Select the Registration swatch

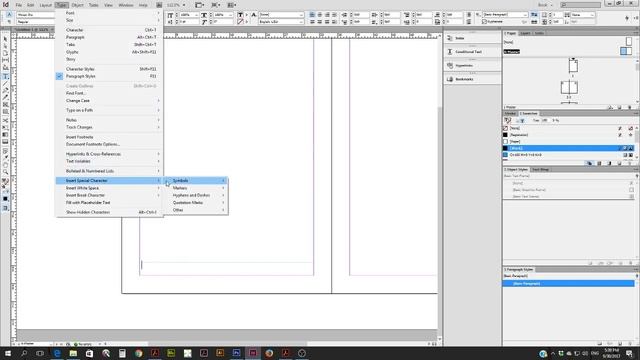click(x=568, y=135)
